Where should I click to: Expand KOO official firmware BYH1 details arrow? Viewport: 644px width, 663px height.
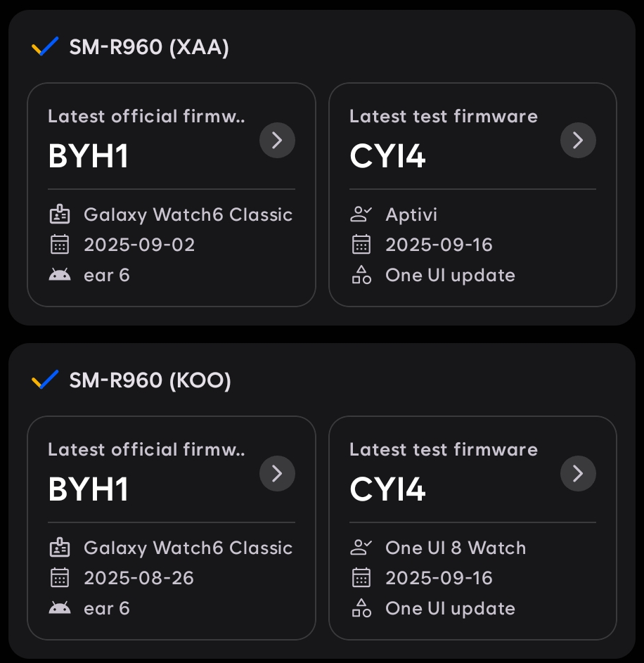[x=277, y=474]
